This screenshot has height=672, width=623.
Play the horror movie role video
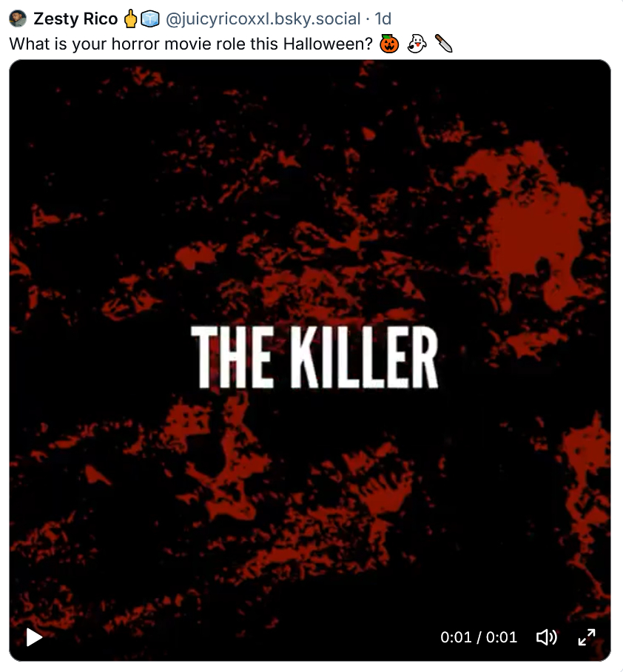pyautogui.click(x=34, y=637)
